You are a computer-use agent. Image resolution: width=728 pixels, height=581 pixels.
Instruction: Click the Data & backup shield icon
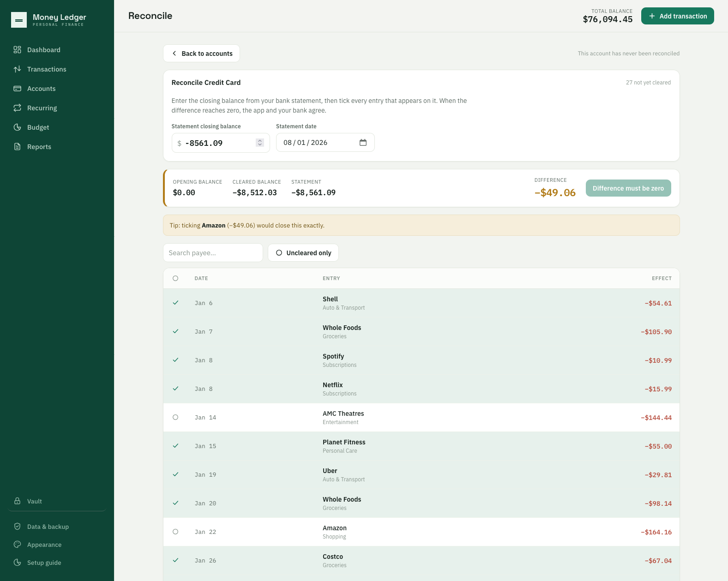[x=18, y=527]
